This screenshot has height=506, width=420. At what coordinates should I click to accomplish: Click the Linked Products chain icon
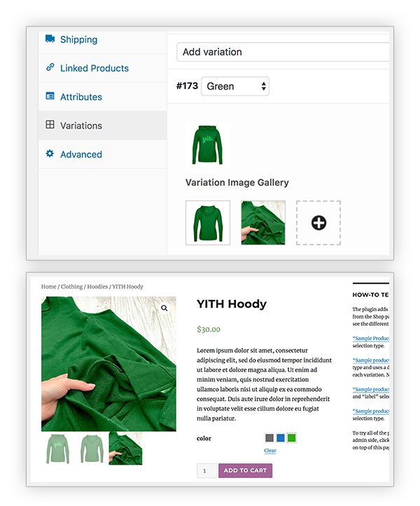50,68
